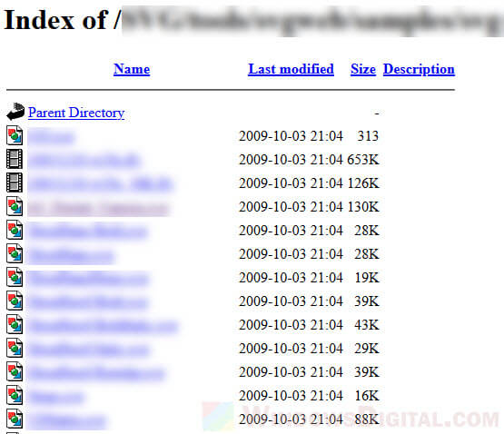Viewport: 504px width, 434px height.
Task: Click the Parent Directory back-arrow icon
Action: coord(15,112)
